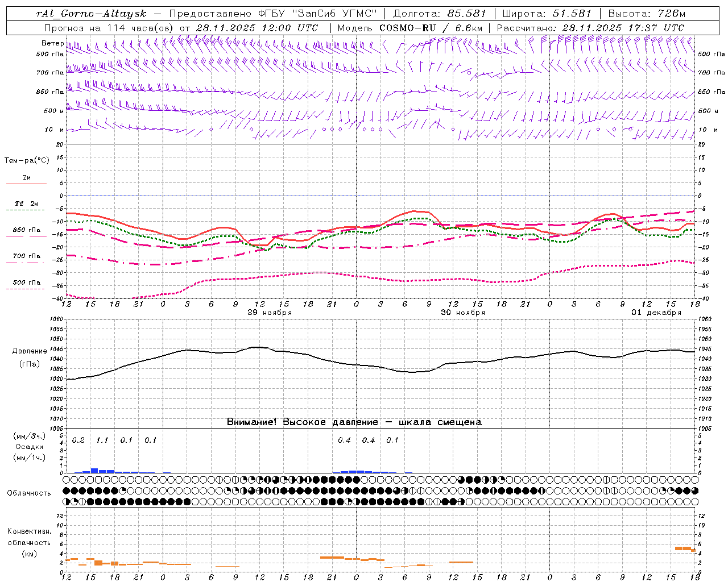Click forecast start time 28.11.2025 12:00 UTC
The width and height of the screenshot is (728, 582).
(257, 28)
